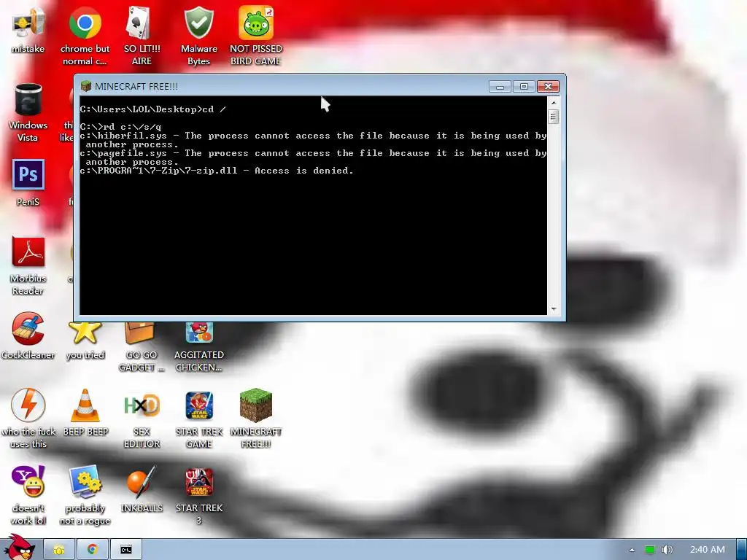Select the Yahoo 'doesn't work lol' icon
The height and width of the screenshot is (560, 747).
(x=28, y=495)
